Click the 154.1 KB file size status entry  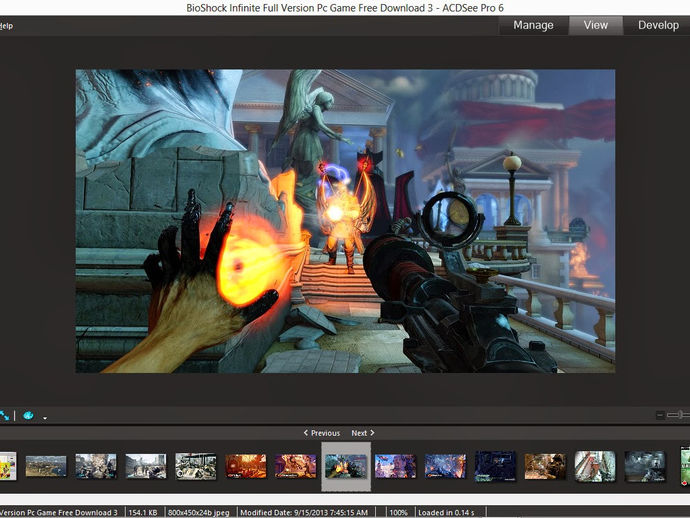click(x=143, y=512)
